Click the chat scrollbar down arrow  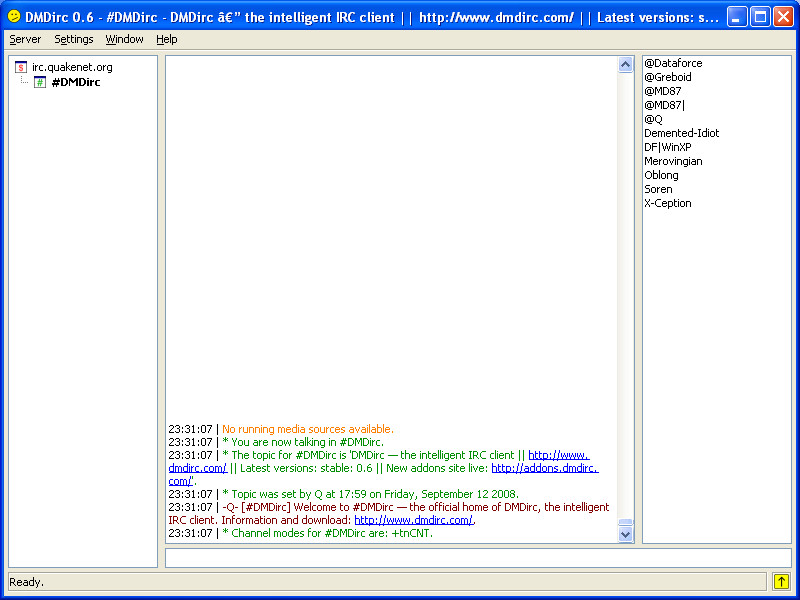[x=626, y=534]
